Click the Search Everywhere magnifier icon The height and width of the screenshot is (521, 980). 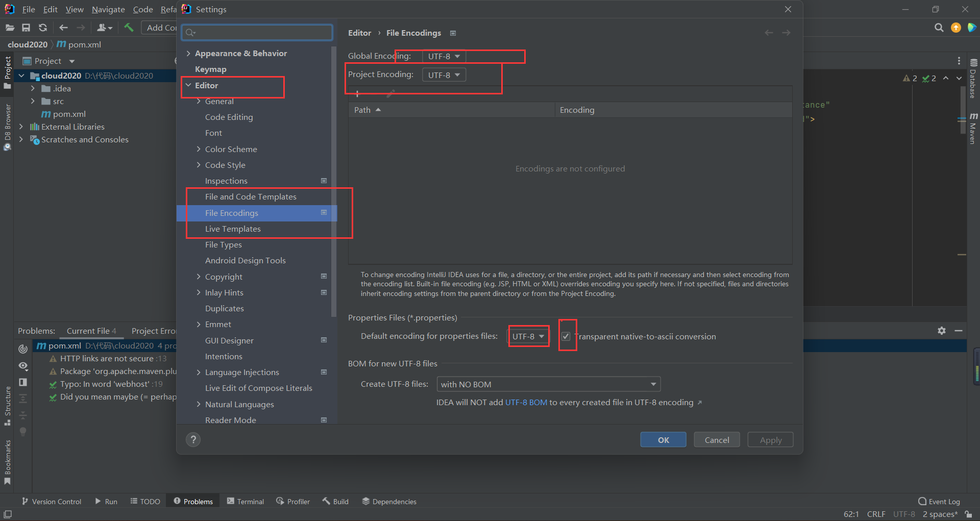pos(939,28)
